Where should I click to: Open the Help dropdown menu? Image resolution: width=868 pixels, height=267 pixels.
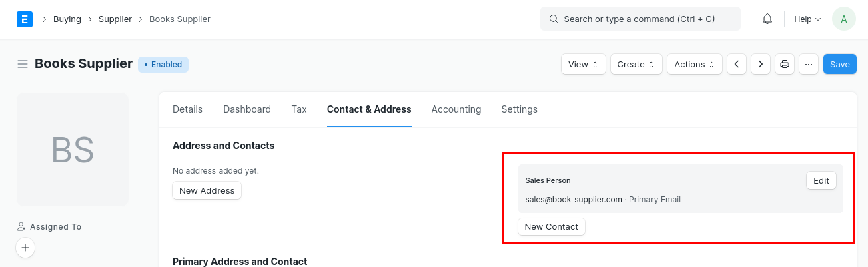(x=807, y=19)
